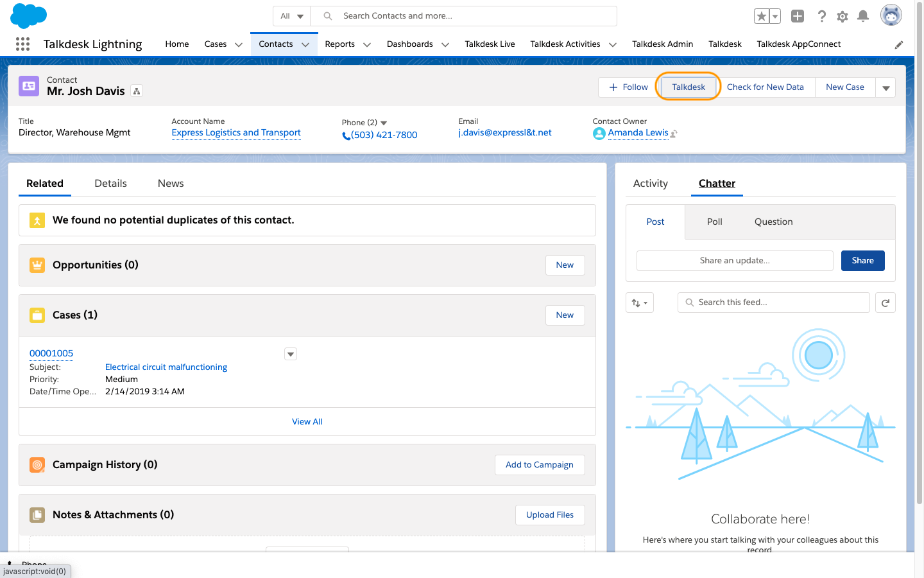This screenshot has height=578, width=924.
Task: View the contact hierarchy icon
Action: [x=137, y=91]
